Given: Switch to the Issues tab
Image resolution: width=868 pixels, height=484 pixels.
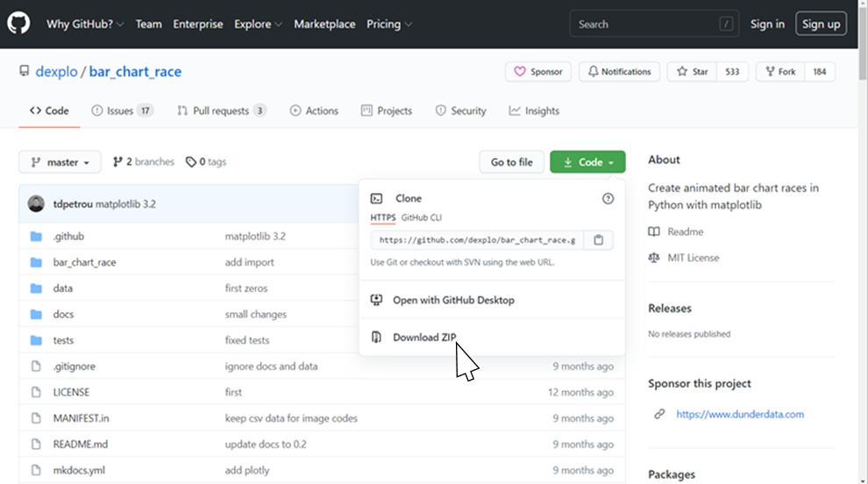Looking at the screenshot, I should tap(123, 110).
